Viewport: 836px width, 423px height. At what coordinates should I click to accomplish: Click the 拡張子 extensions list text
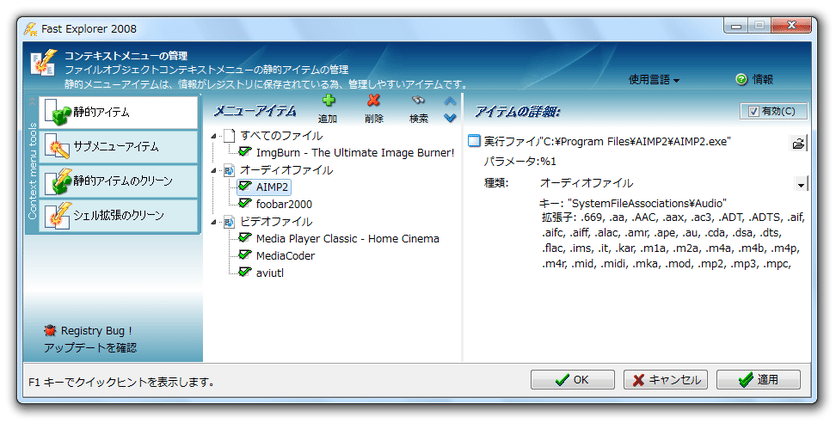coord(673,240)
